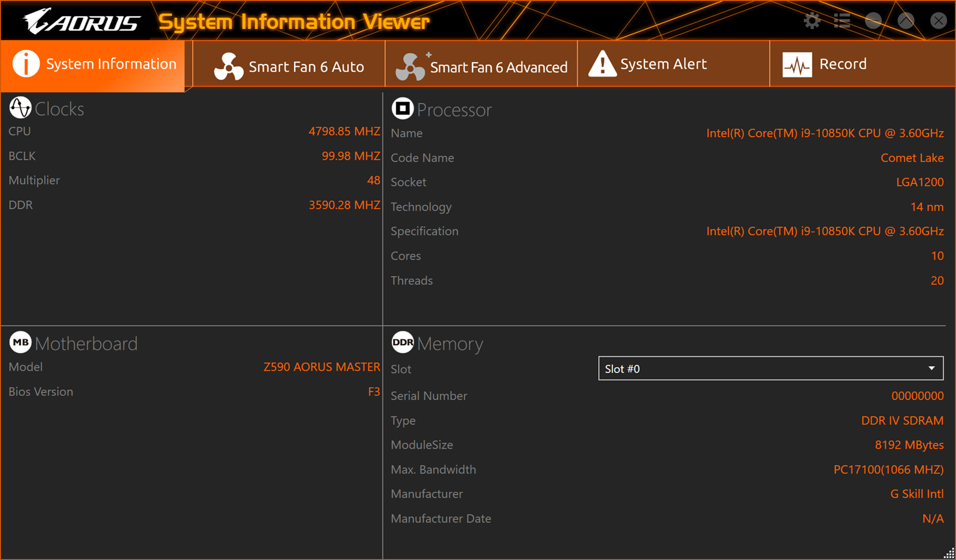Click the Model value Z590 AORUS MASTER
956x560 pixels.
[321, 367]
